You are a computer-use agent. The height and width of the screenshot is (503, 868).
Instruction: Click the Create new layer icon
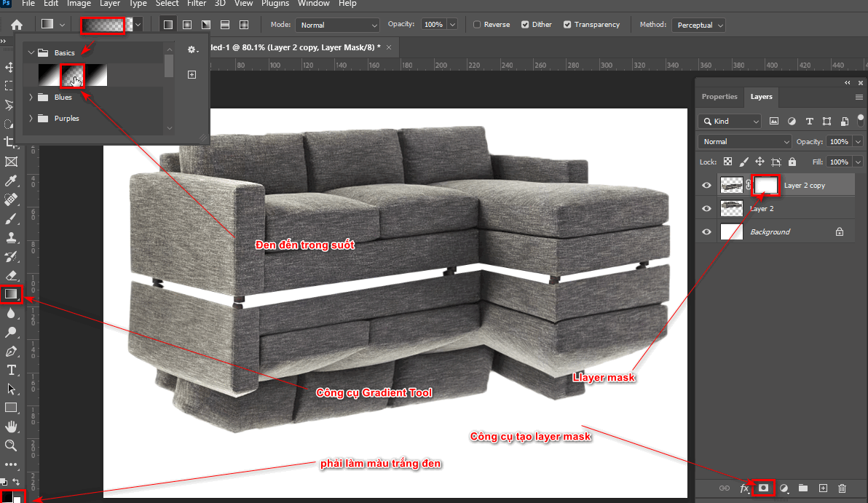pyautogui.click(x=823, y=488)
